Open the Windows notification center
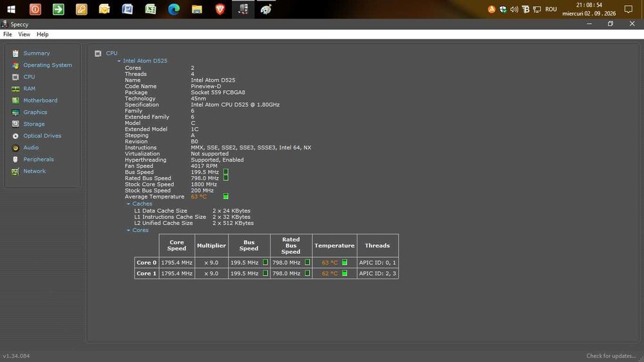 tap(629, 9)
